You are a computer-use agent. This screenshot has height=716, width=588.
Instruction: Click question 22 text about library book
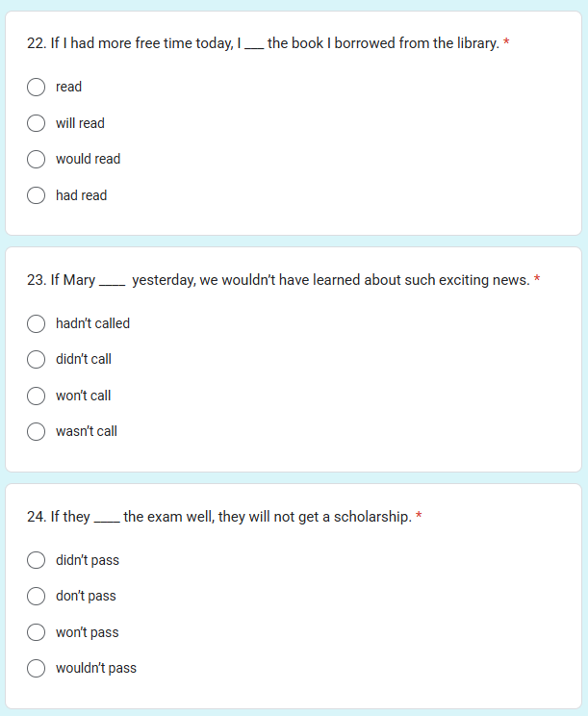coord(263,43)
